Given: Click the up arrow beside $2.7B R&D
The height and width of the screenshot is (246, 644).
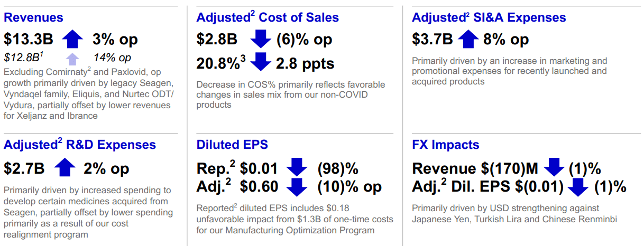Looking at the screenshot, I should click(65, 168).
